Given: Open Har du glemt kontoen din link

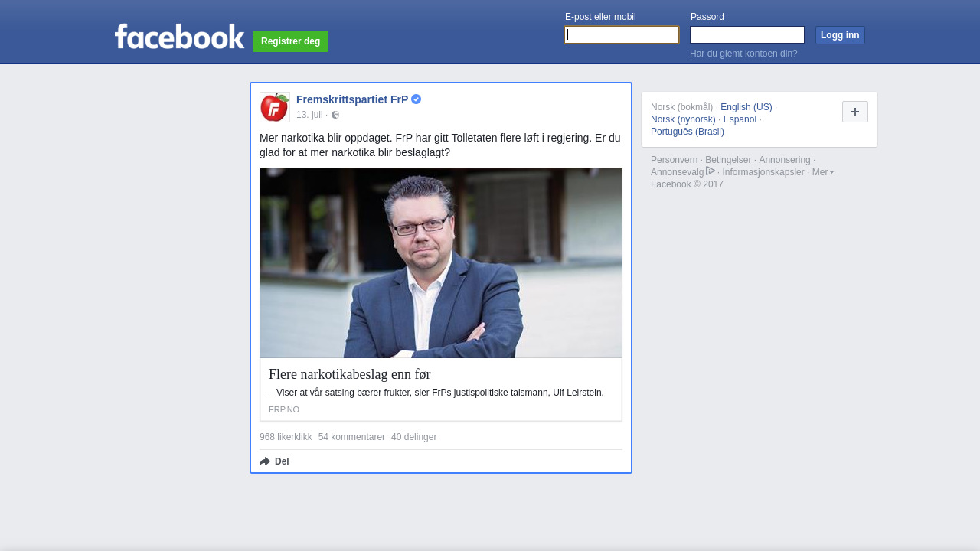Looking at the screenshot, I should [743, 54].
